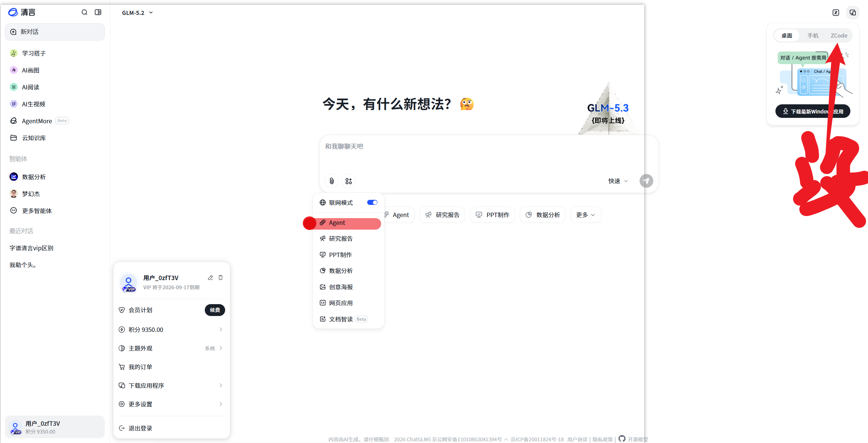Image resolution: width=868 pixels, height=443 pixels.
Task: Expand the ICP record caret in footer
Action: click(x=506, y=440)
